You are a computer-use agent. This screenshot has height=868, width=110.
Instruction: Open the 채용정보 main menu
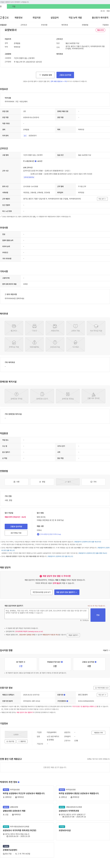(x=19, y=18)
